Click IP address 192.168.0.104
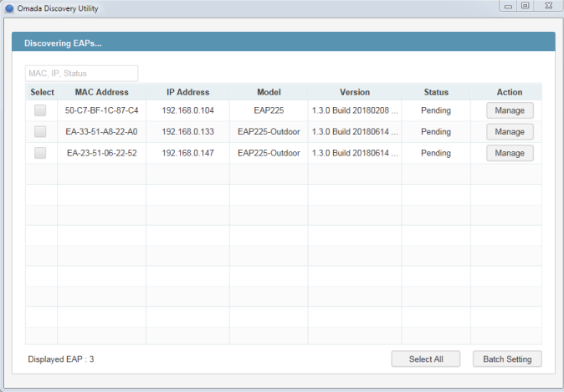 [187, 110]
